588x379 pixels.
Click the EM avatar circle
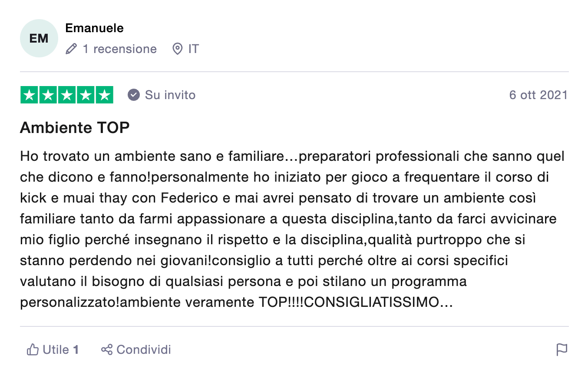[39, 38]
